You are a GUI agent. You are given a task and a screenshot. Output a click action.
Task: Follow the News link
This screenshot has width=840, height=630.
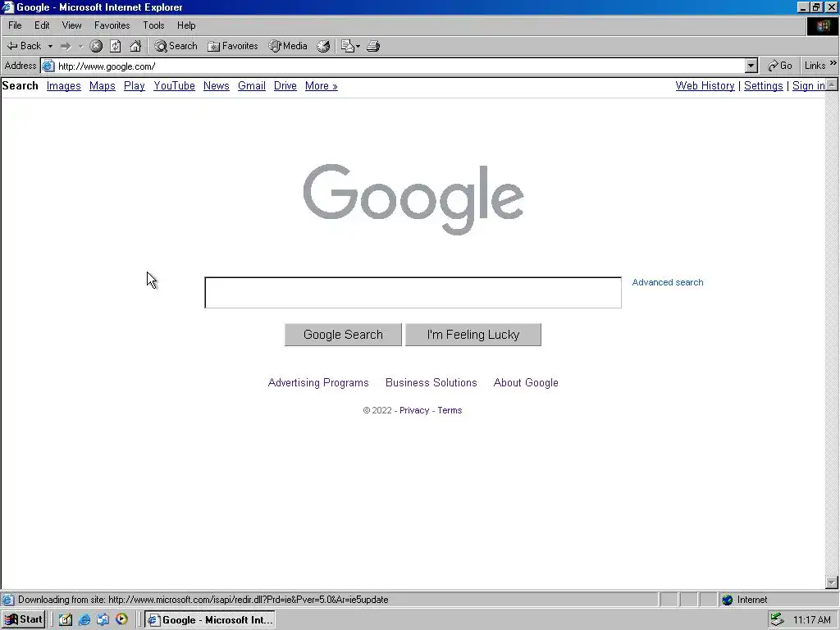(217, 85)
